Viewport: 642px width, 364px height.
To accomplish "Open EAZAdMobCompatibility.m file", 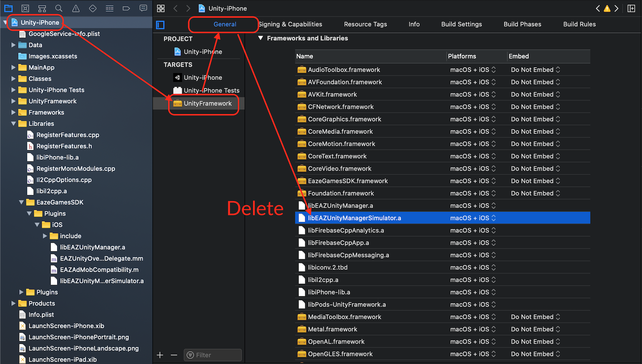I will coord(94,270).
